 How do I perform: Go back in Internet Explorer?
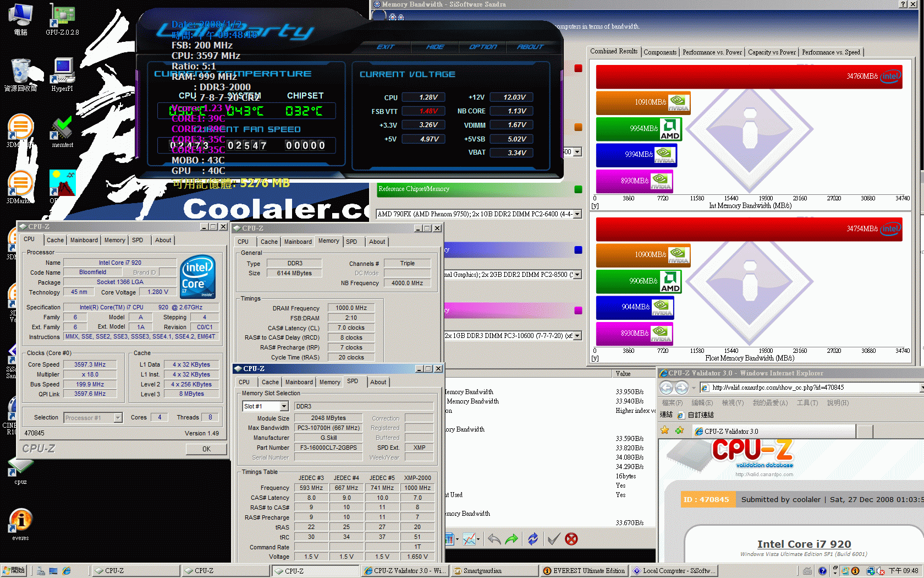click(666, 388)
